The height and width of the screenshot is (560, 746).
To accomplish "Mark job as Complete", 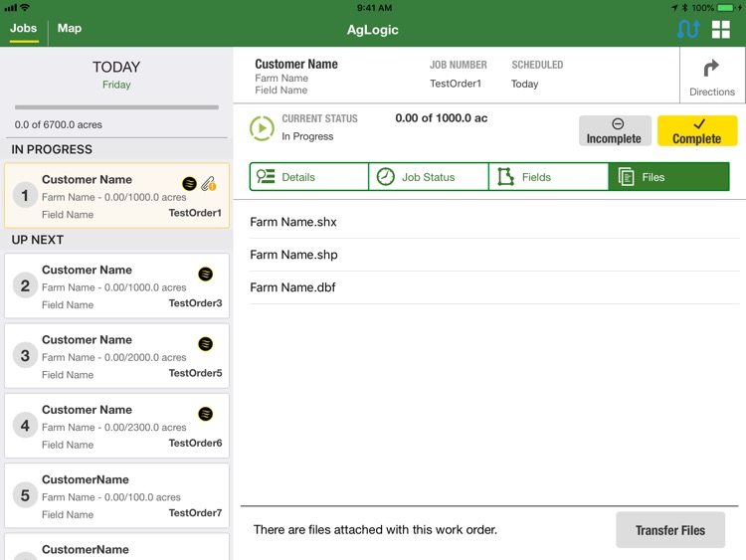I will [x=697, y=131].
